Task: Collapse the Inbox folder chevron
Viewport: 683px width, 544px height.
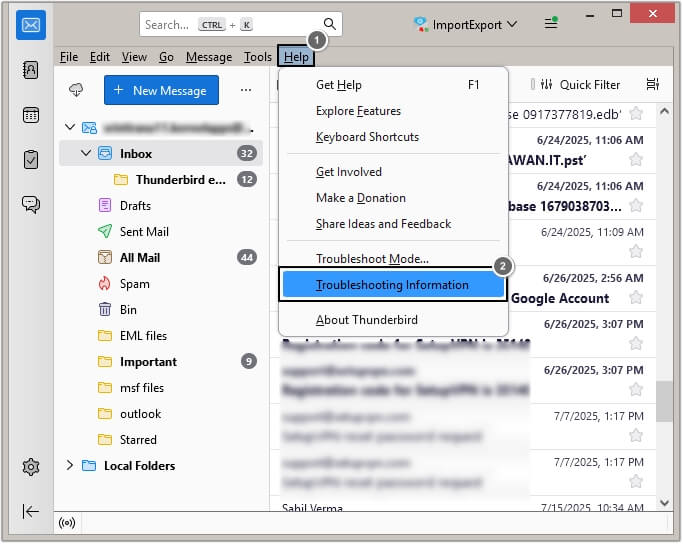Action: pos(86,154)
